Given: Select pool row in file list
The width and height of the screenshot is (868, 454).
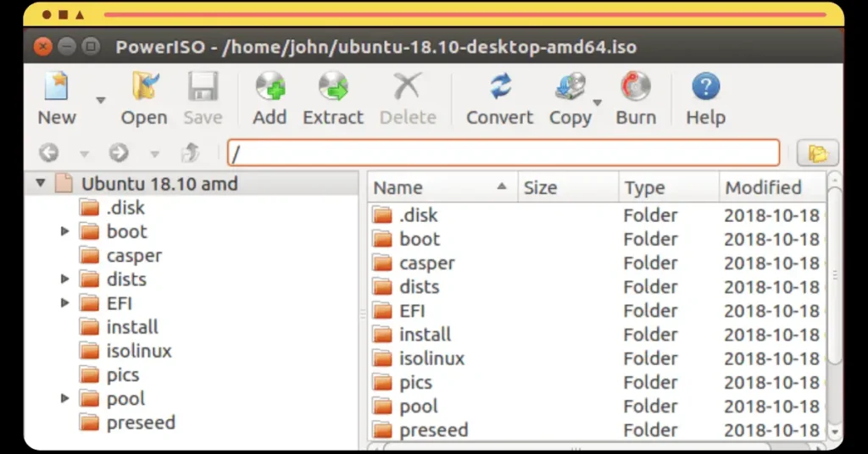Looking at the screenshot, I should click(x=596, y=406).
